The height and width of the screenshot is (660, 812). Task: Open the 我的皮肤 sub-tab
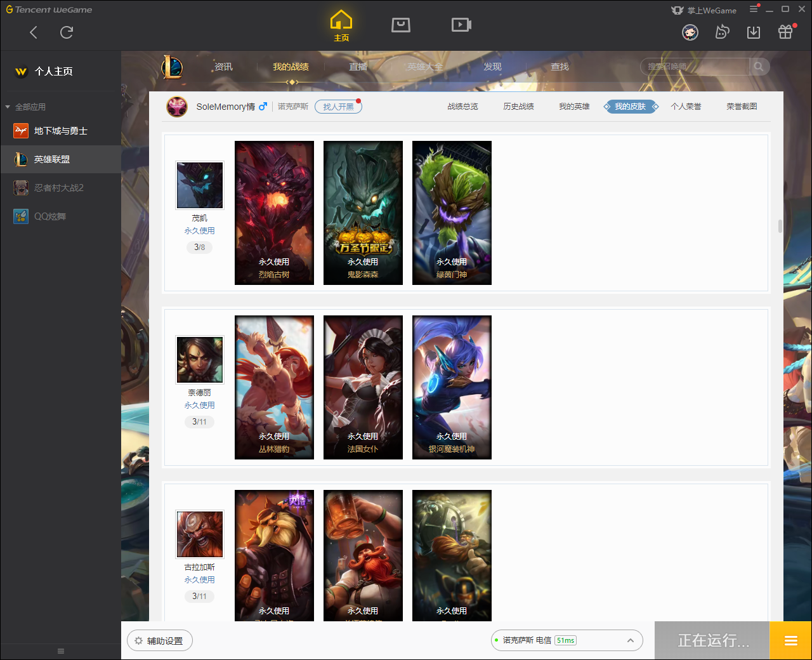[630, 107]
